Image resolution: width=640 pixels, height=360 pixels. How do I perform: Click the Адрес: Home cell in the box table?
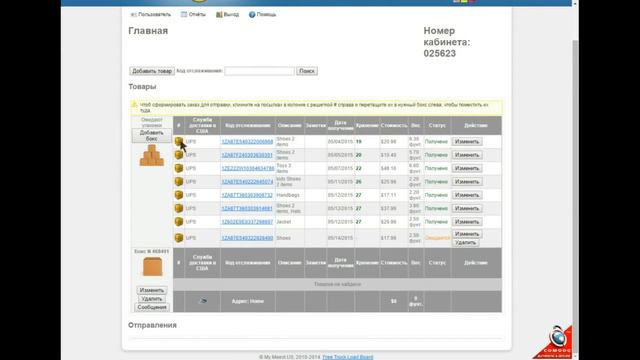click(248, 301)
